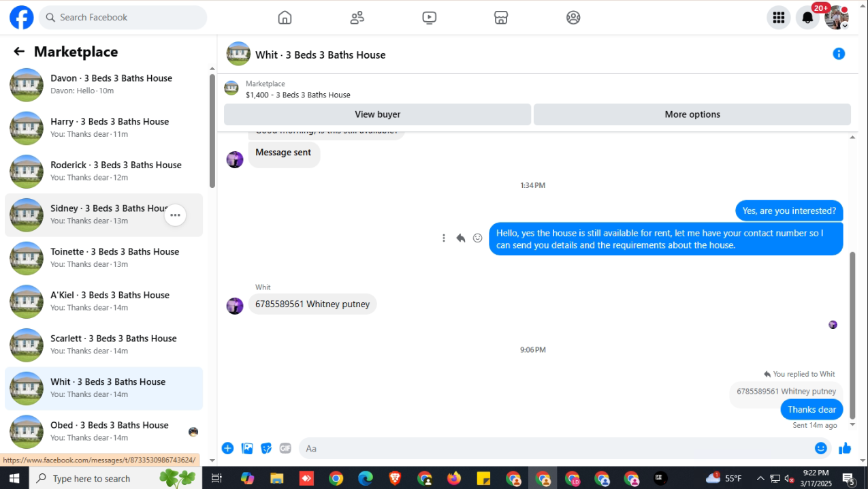Screen dimensions: 868x489
Task: Open Brave browser from taskbar
Action: 396,478
